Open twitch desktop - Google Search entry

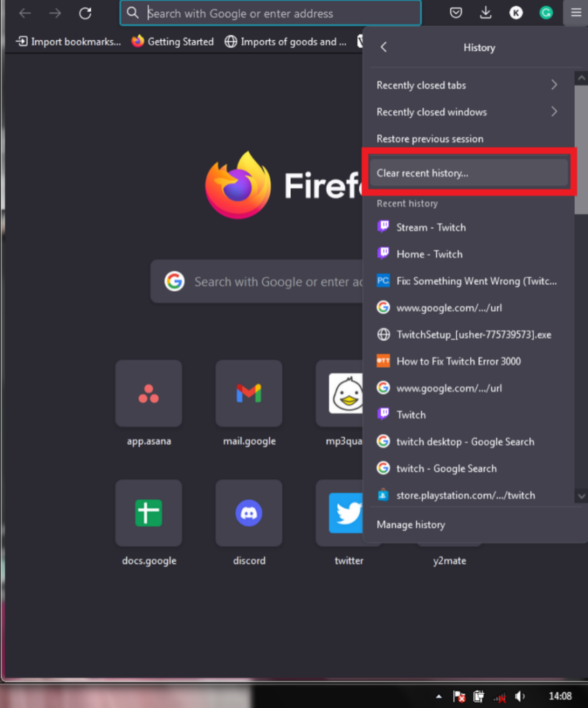tap(468, 442)
